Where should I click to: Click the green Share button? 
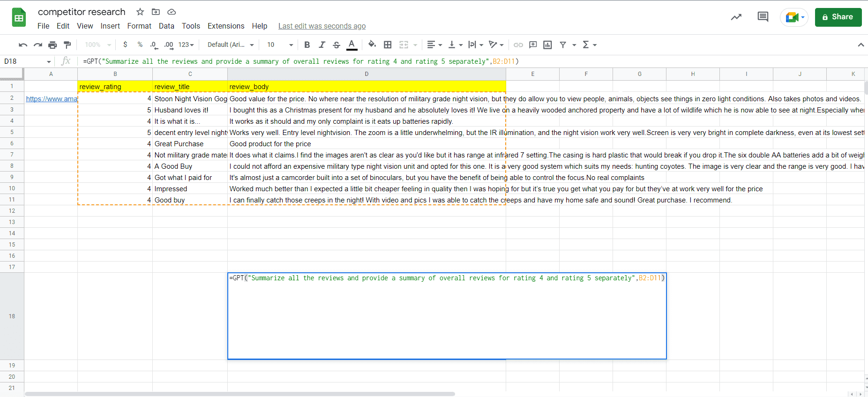pyautogui.click(x=838, y=17)
